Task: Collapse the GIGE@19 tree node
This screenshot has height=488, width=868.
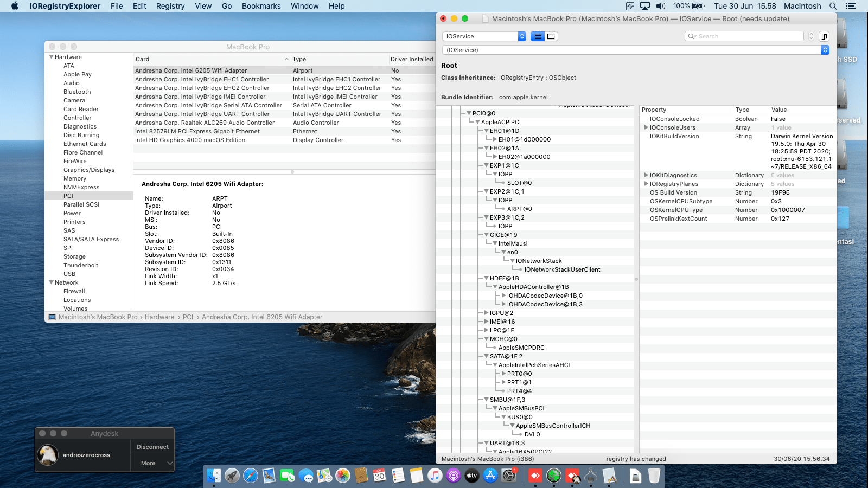Action: pos(487,235)
